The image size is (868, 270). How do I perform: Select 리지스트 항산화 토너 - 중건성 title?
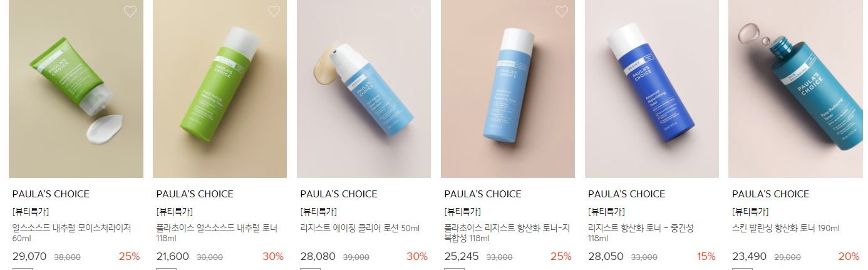pos(641,233)
